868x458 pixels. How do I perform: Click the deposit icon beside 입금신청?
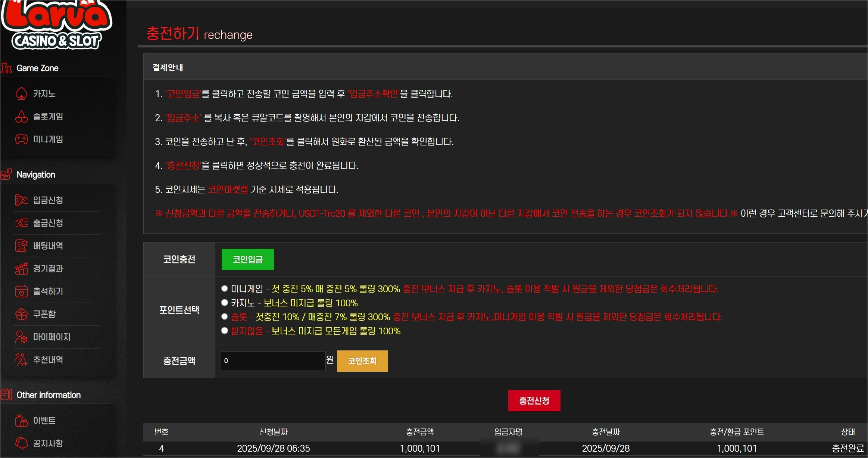pos(21,200)
